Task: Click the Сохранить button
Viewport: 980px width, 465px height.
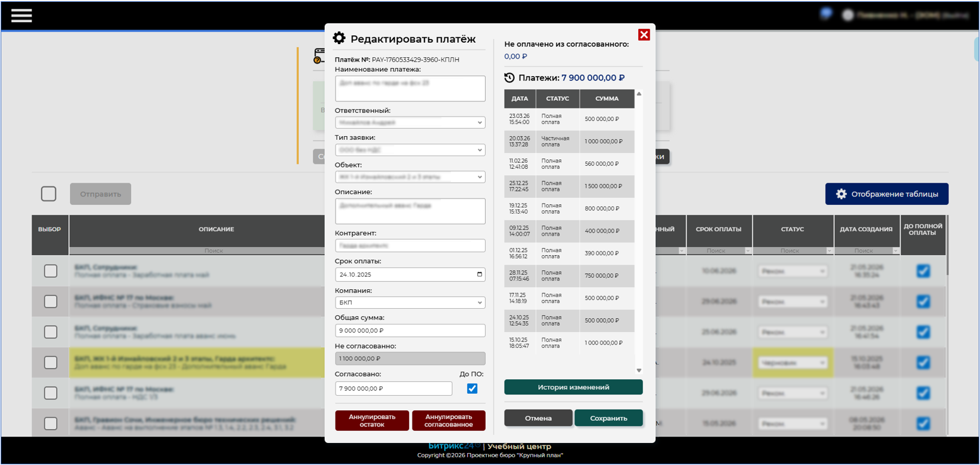Action: [609, 418]
